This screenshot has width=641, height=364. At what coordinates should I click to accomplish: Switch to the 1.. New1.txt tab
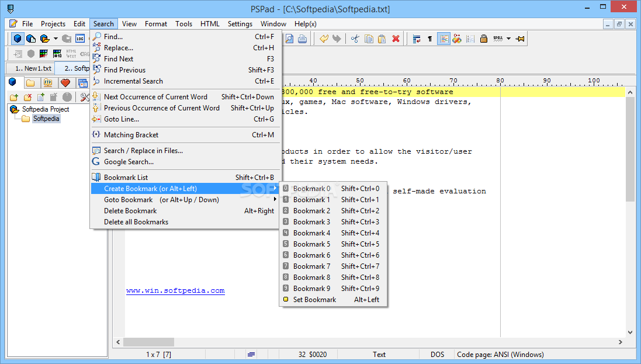pyautogui.click(x=30, y=68)
